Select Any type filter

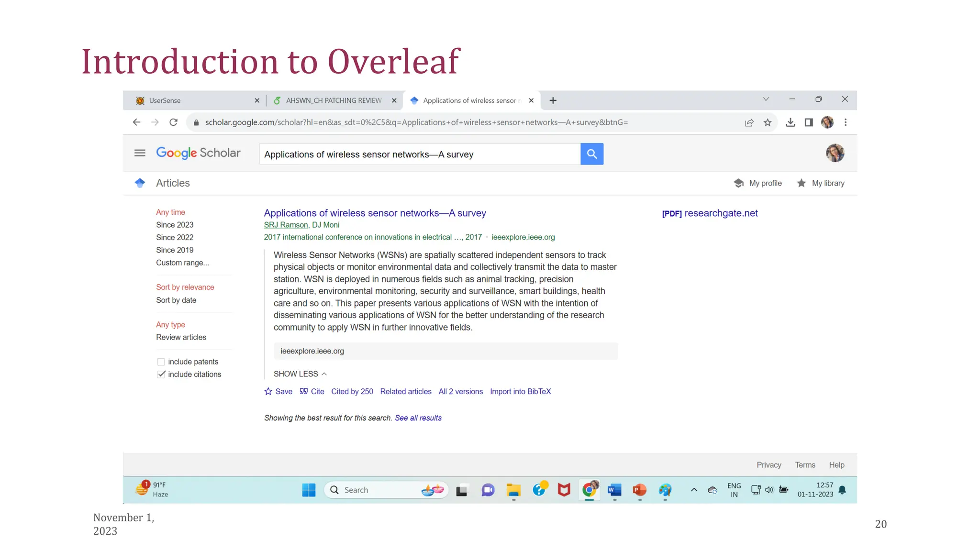click(170, 325)
